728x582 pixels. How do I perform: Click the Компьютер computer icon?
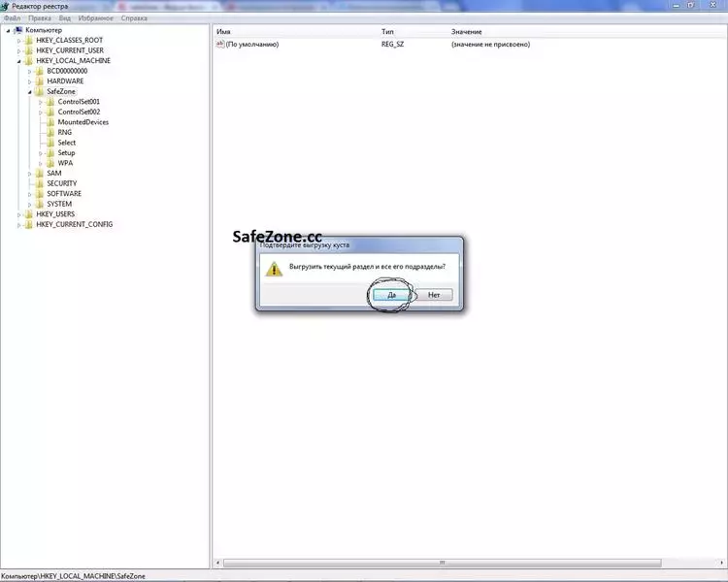18,30
